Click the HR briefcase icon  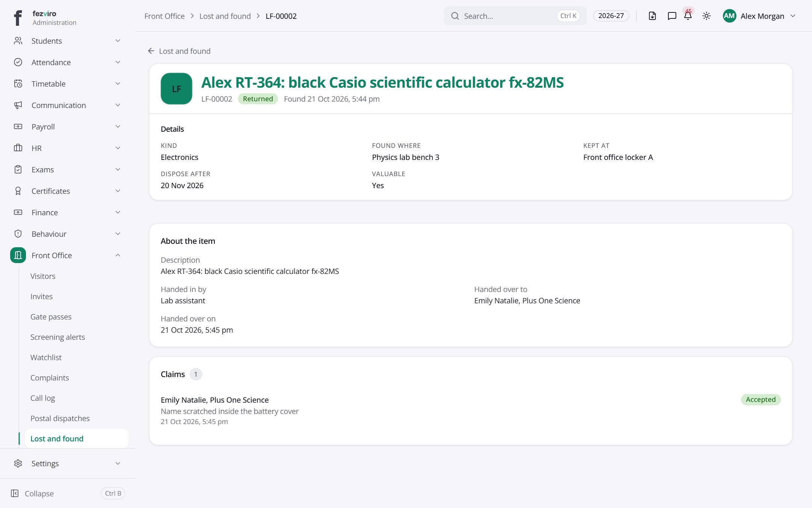(18, 148)
